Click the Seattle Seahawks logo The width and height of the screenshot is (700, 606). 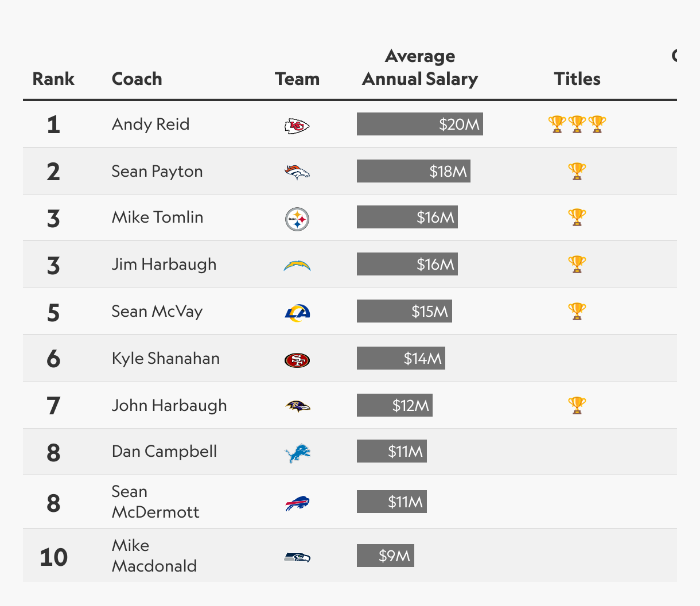297,557
